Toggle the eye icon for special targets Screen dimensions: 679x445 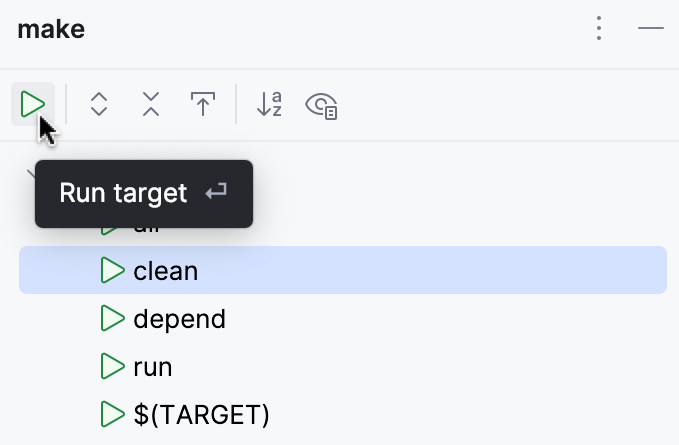322,104
